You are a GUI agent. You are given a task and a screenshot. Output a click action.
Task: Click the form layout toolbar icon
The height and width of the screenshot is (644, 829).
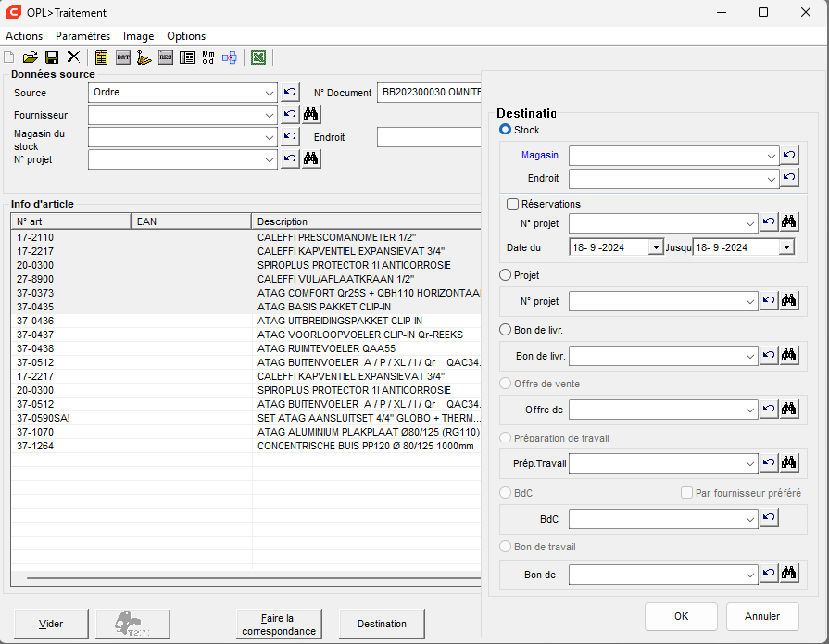tap(186, 57)
